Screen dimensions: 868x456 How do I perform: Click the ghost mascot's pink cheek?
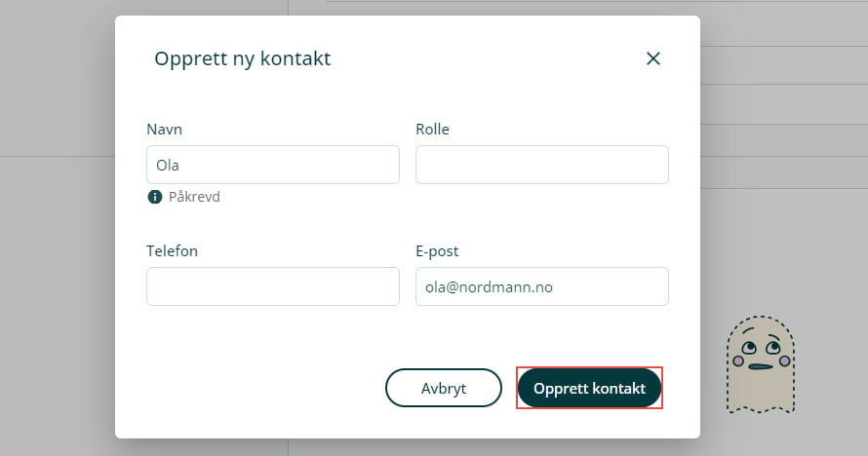coord(739,361)
